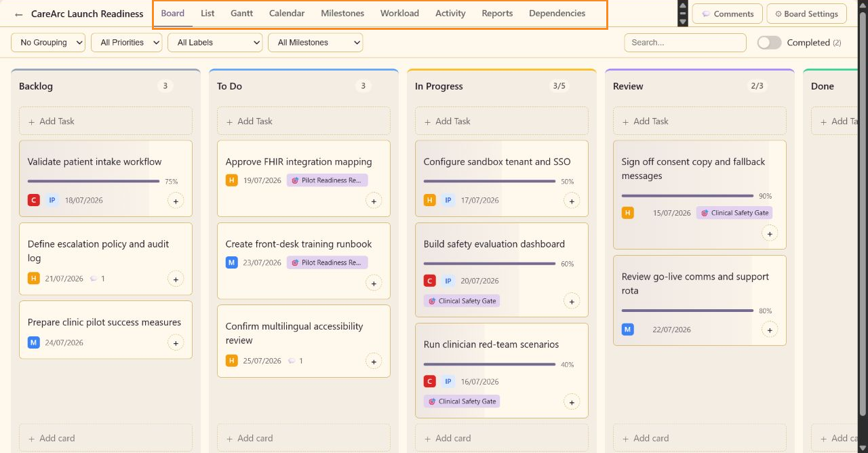Open the Dependencies tab
868x453 pixels.
tap(557, 14)
